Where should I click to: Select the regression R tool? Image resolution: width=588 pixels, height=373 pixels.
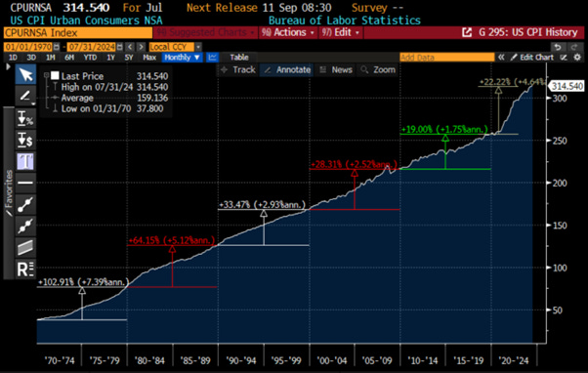coord(25,269)
